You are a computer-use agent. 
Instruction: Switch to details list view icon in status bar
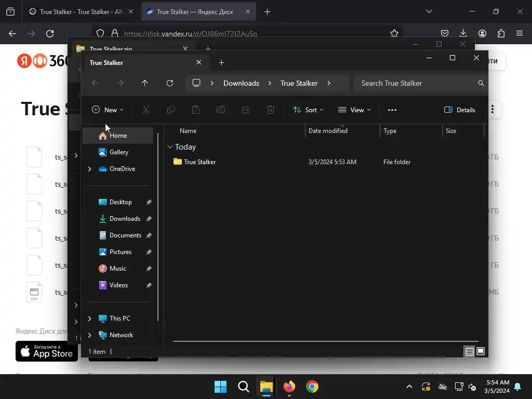pyautogui.click(x=469, y=352)
